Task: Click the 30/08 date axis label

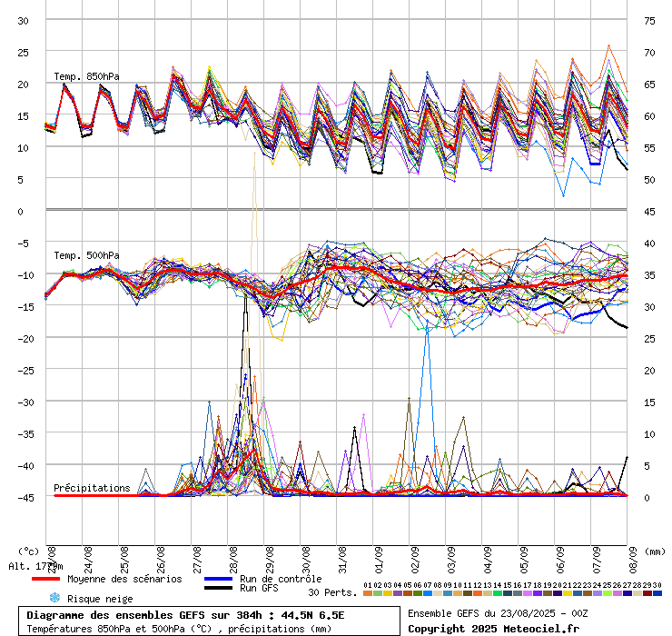Action: (306, 560)
